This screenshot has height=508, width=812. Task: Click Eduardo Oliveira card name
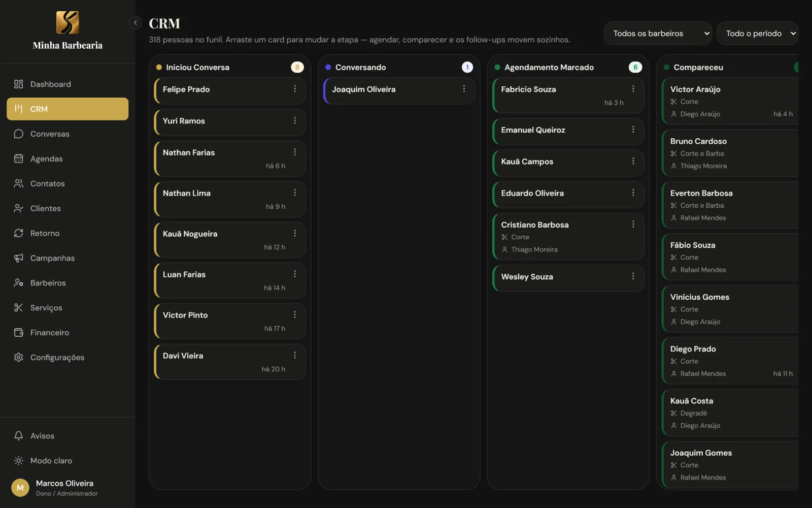532,193
